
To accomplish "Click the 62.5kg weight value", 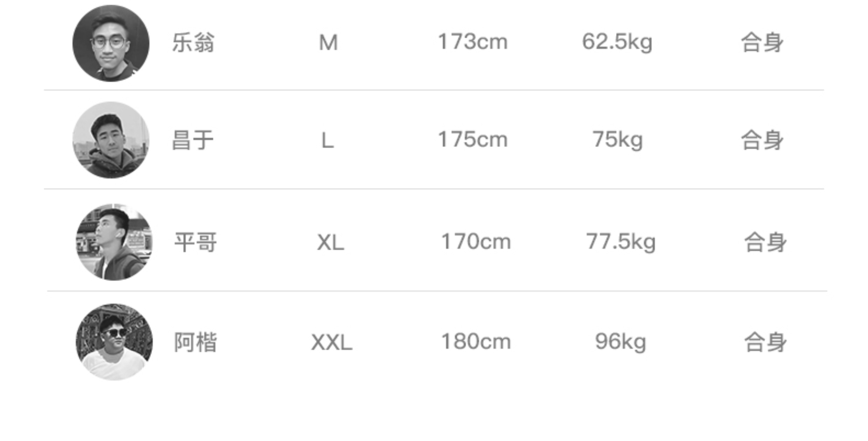I will [617, 43].
